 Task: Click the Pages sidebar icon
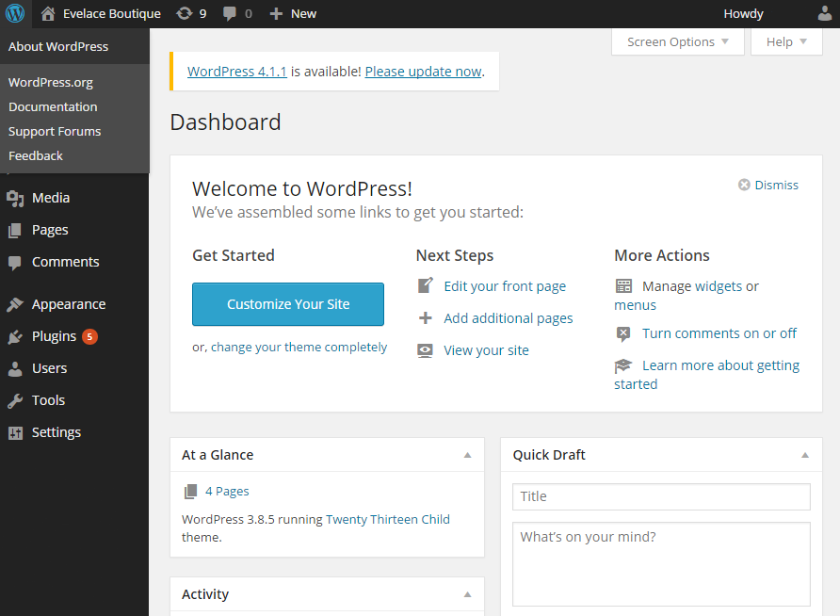15,231
